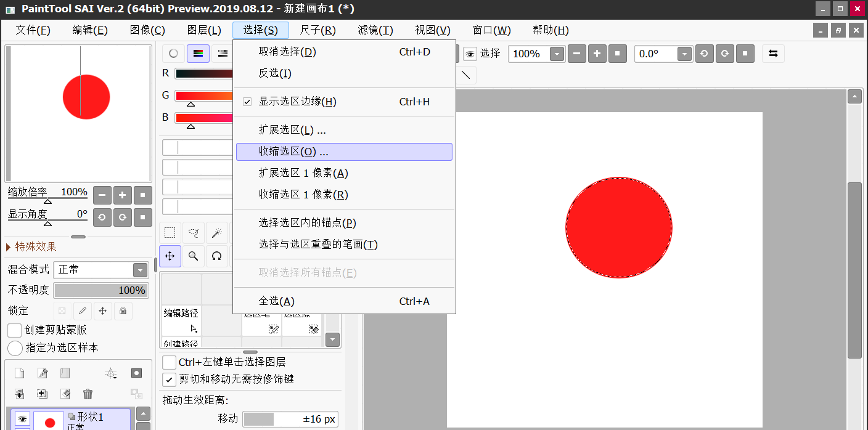Add a layer mask
Screen dimensions: 868x430
click(136, 373)
